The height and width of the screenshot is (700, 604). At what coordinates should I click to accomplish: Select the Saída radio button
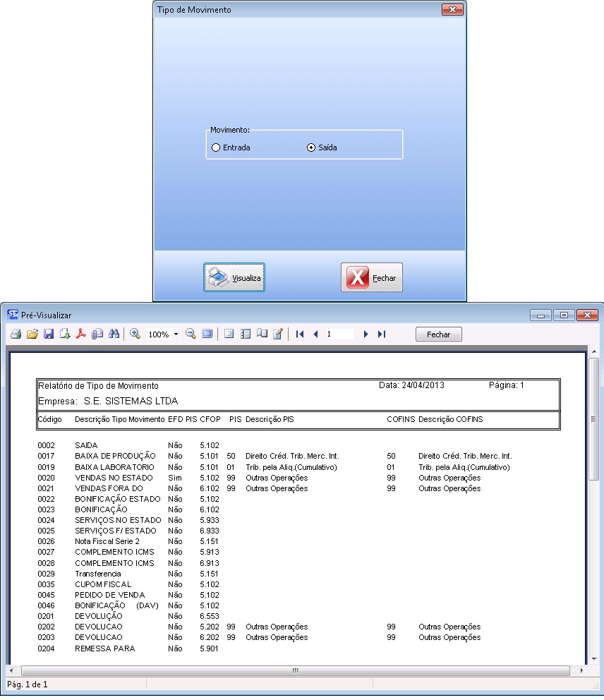tap(311, 148)
